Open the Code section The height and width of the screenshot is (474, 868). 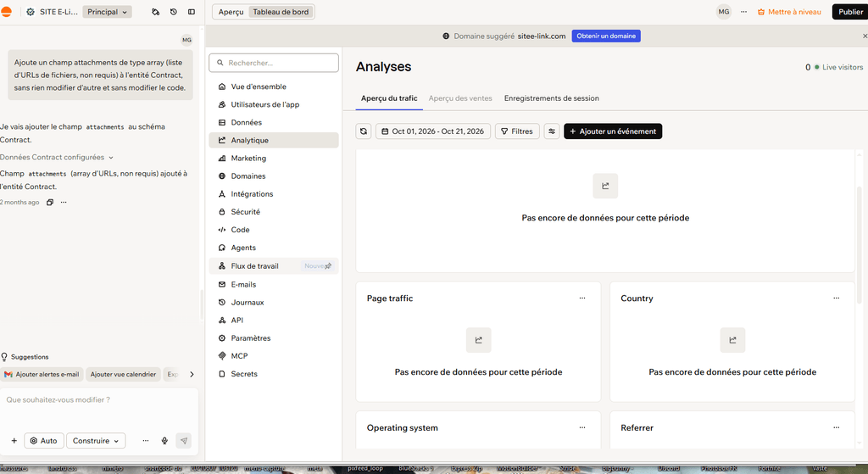274,230
